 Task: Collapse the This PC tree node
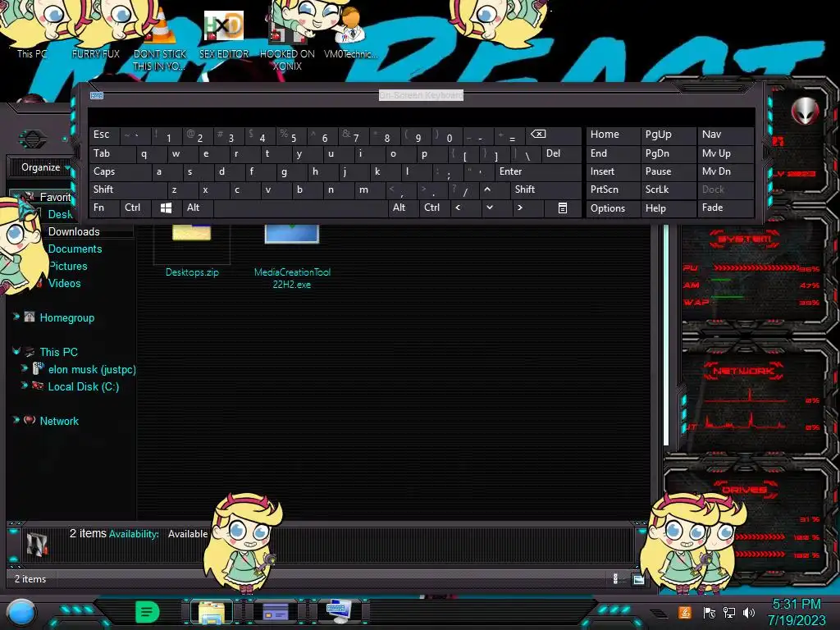coord(16,351)
